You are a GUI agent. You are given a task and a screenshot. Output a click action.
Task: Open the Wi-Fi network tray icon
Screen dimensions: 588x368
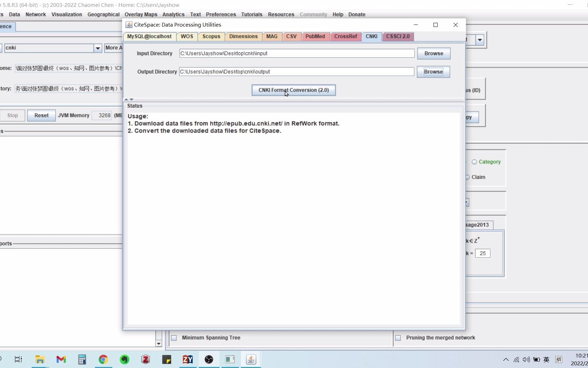tap(517, 359)
